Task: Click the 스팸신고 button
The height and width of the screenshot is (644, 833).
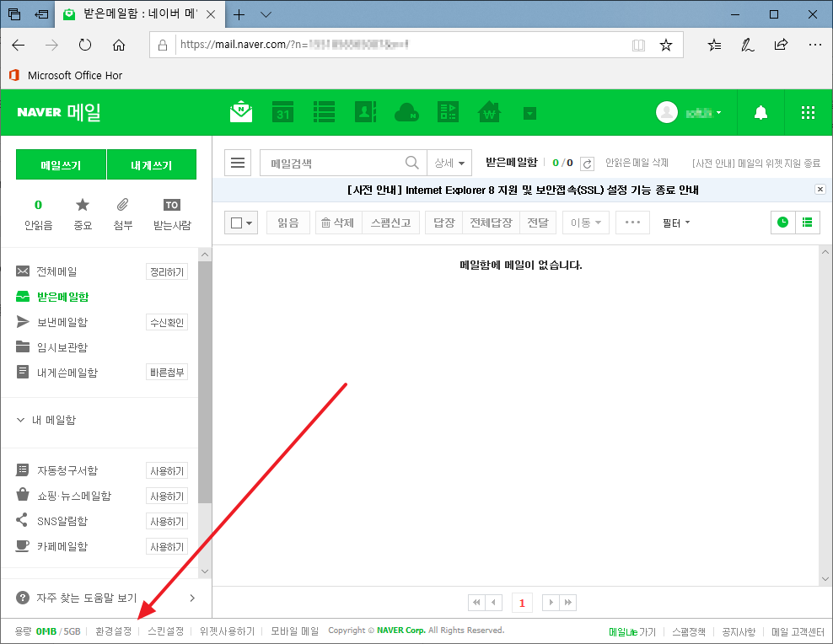Action: point(390,223)
